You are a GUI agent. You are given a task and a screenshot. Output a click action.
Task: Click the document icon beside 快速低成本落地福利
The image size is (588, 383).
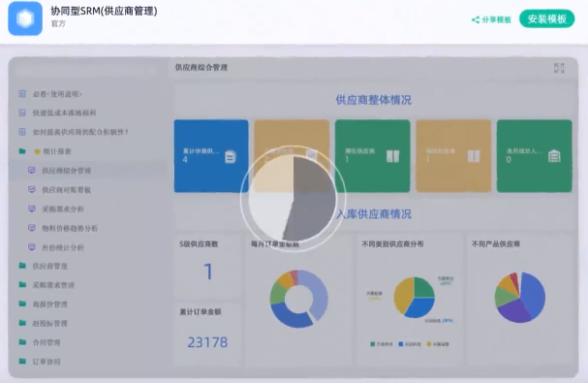pos(22,112)
